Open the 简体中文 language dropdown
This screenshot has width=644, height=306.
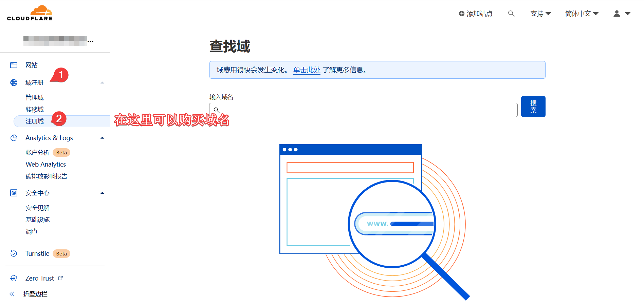pyautogui.click(x=582, y=14)
